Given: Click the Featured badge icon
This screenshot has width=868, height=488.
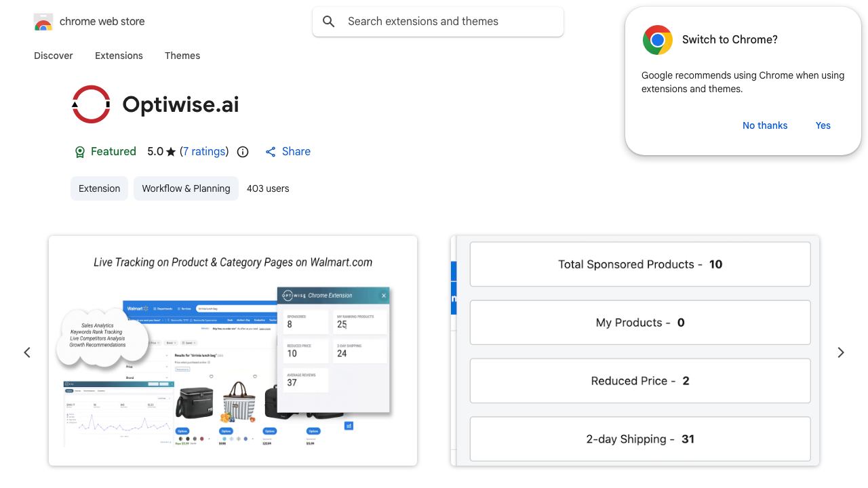Looking at the screenshot, I should pos(80,152).
